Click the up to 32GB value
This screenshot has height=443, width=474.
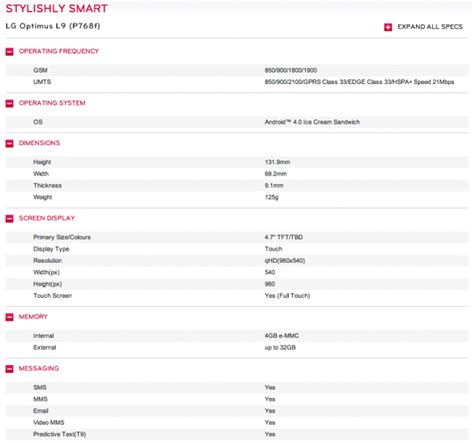pyautogui.click(x=280, y=348)
